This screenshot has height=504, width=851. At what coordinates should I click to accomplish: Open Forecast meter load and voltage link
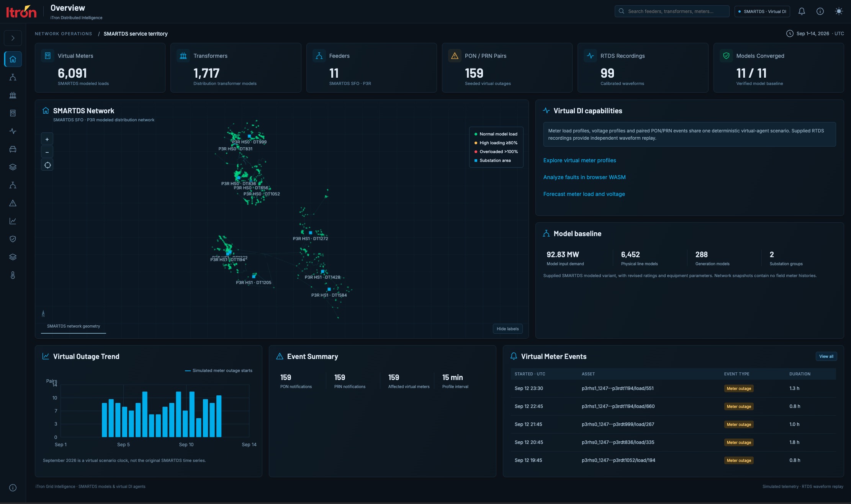584,194
